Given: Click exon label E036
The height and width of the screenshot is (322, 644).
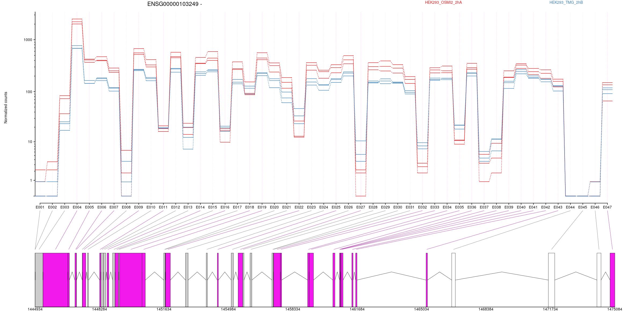Looking at the screenshot, I should coord(472,207).
